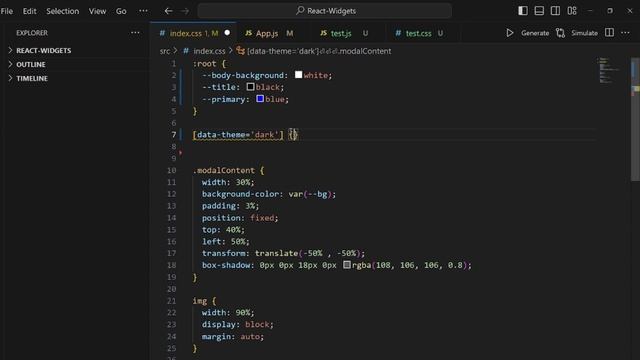Go forward with the right arrow
The image size is (640, 360).
pos(185,11)
